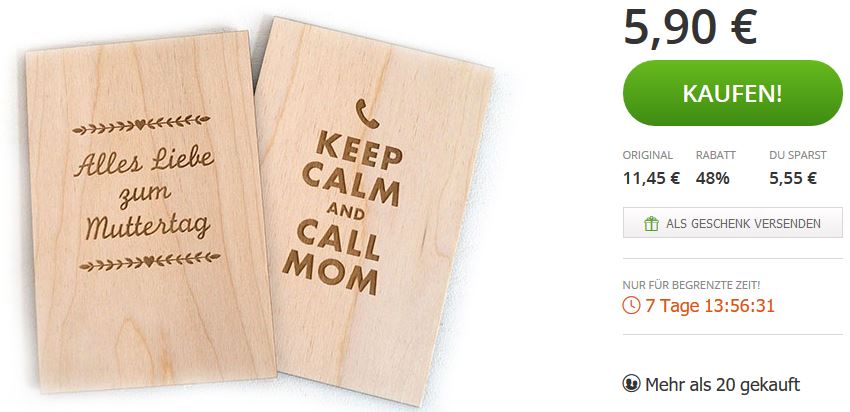
Task: Click the original price 11,45 €
Action: point(651,178)
